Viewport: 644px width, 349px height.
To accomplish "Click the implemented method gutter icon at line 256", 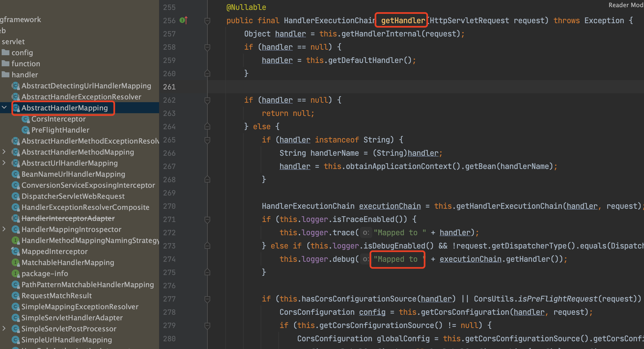I will [183, 20].
